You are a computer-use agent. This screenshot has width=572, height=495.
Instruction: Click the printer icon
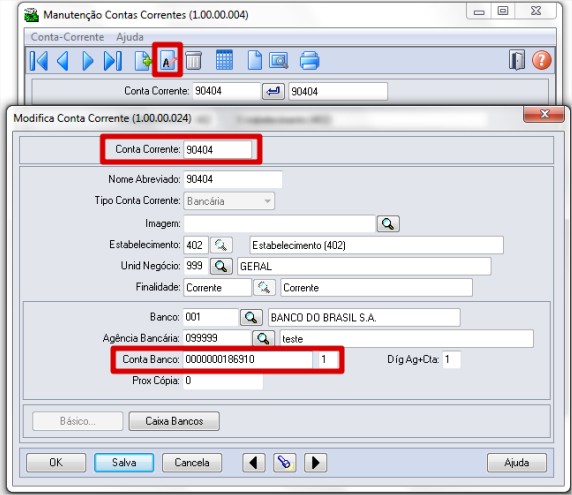pos(309,61)
